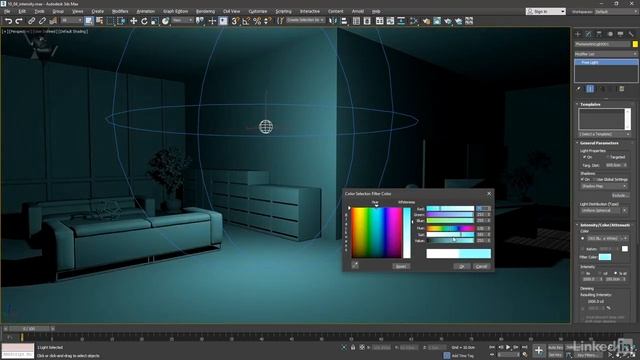Click the Filter Color swatch
640x360 pixels.
pos(605,257)
